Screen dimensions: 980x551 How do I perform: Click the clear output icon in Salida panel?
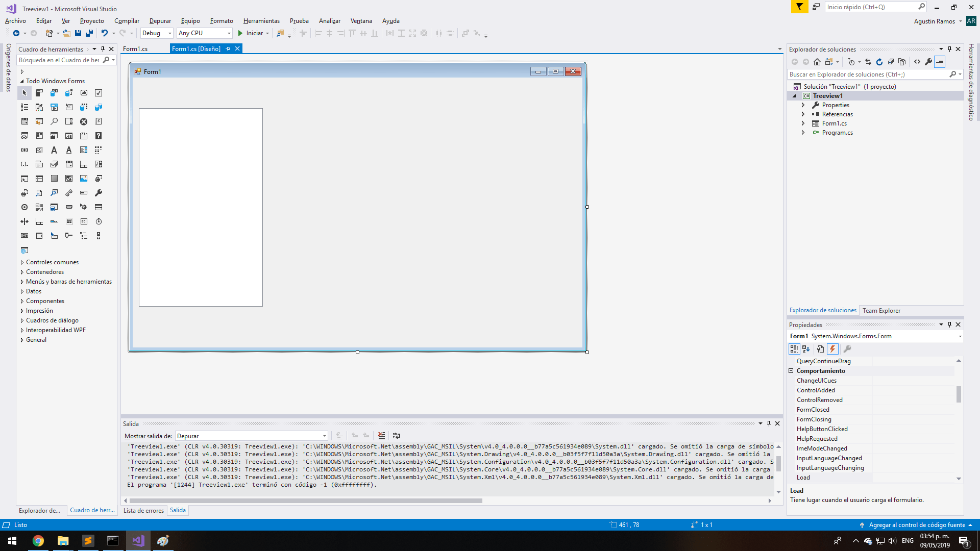pyautogui.click(x=381, y=436)
